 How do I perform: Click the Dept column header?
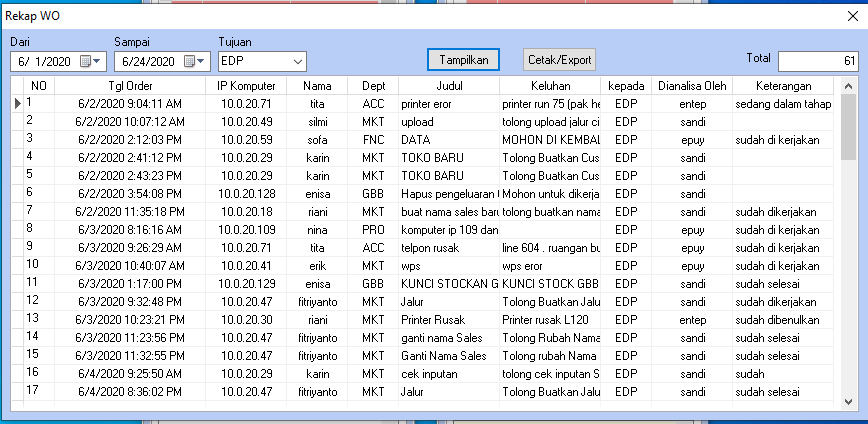coord(373,86)
